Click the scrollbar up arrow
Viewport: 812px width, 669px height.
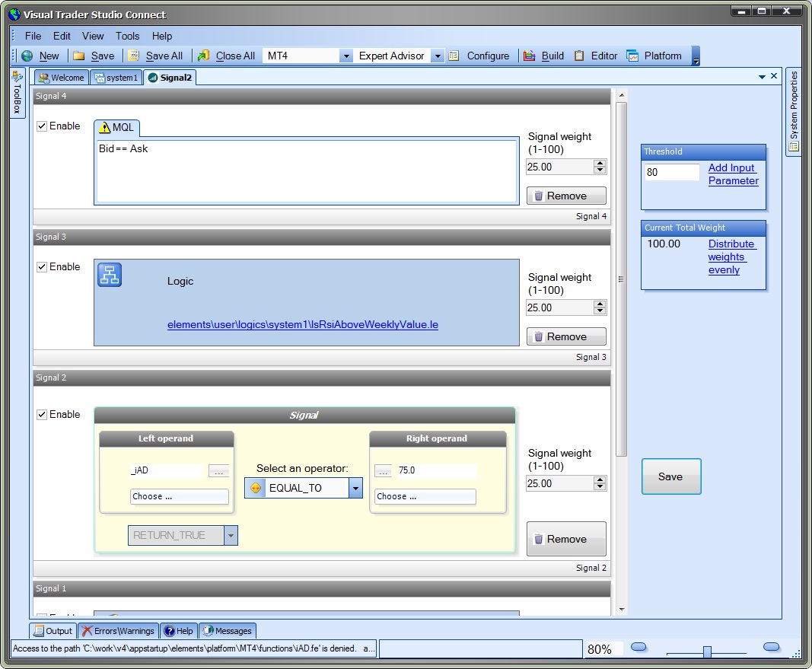click(622, 96)
